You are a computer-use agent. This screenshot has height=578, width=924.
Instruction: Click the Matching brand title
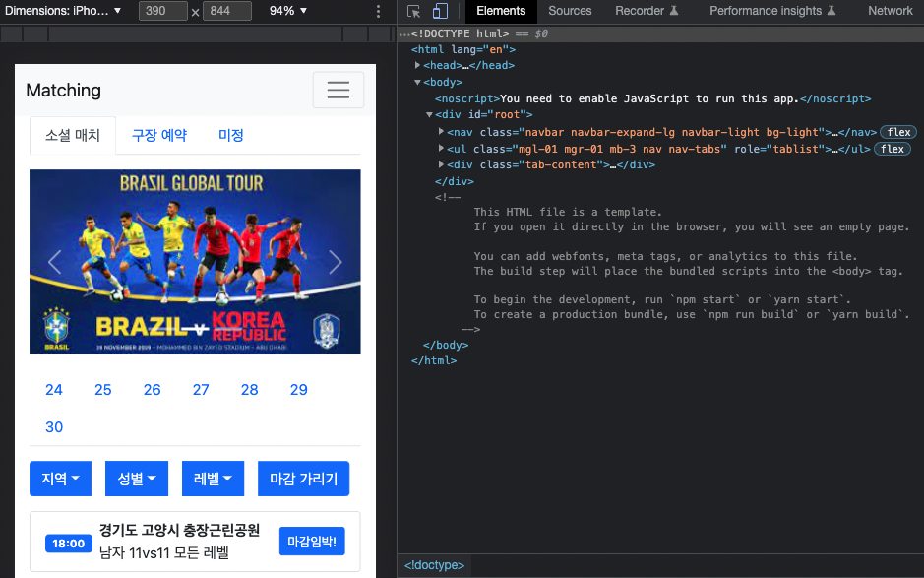(64, 91)
